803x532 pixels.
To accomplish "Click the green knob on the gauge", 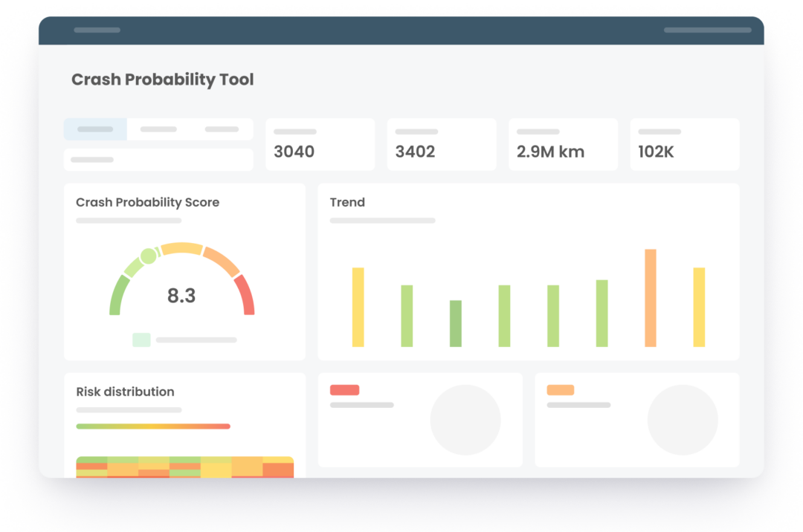I will coord(149,256).
